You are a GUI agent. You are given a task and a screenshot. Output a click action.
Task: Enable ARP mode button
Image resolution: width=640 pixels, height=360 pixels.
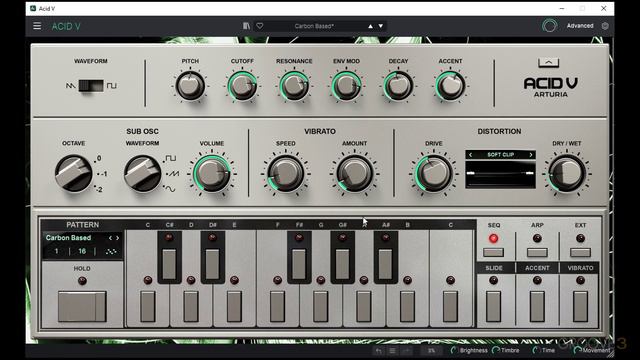pos(537,252)
